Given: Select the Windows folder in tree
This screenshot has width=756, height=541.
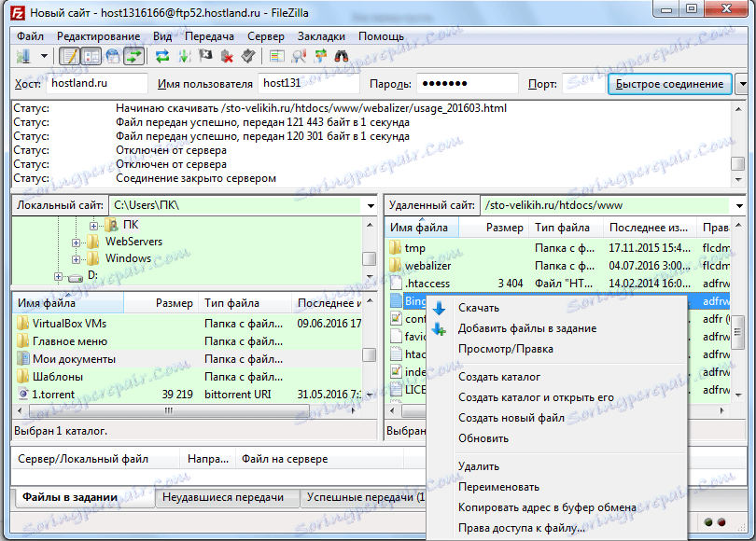Looking at the screenshot, I should [x=128, y=258].
